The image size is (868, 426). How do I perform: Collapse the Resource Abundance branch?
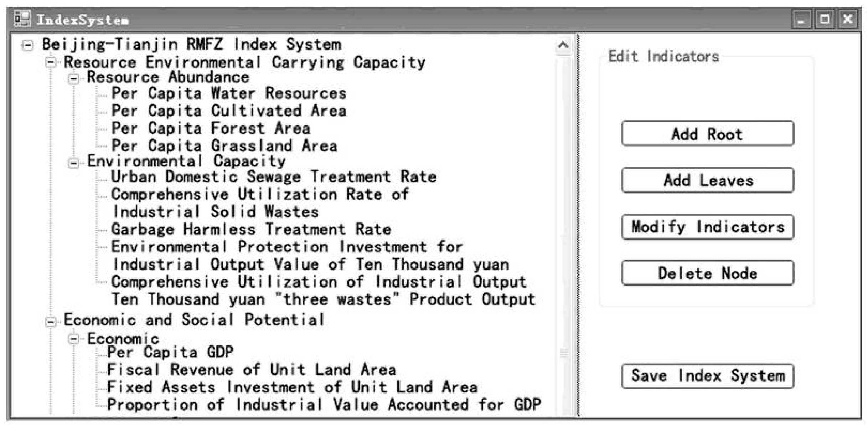pos(74,78)
